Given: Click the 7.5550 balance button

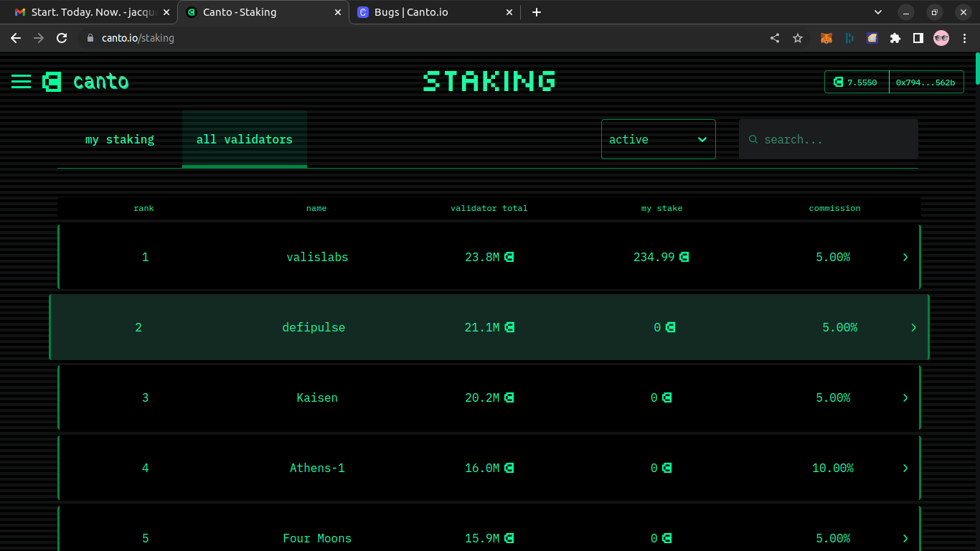Looking at the screenshot, I should coord(857,83).
